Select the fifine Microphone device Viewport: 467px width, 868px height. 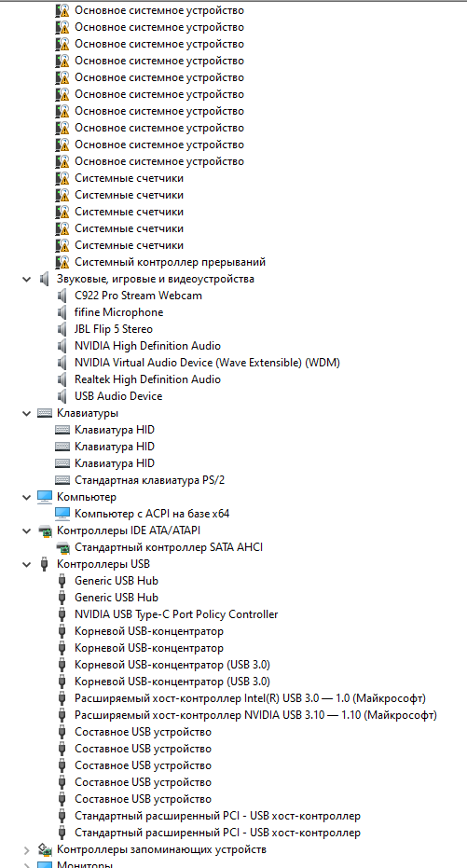click(119, 312)
